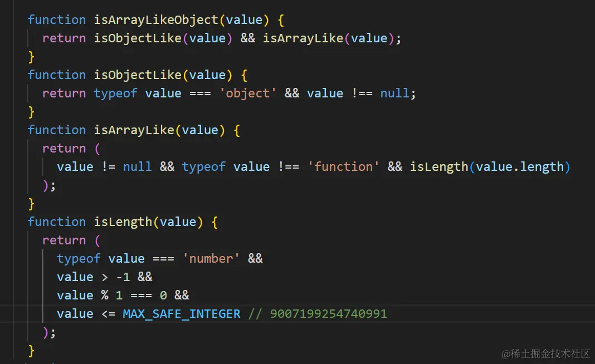Click the % modulo operator

point(105,296)
